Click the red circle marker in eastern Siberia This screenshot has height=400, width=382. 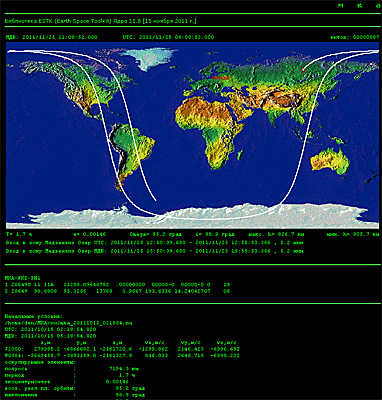click(303, 70)
